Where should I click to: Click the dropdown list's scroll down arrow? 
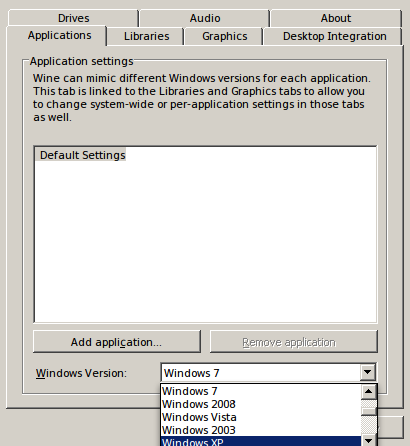(x=368, y=441)
